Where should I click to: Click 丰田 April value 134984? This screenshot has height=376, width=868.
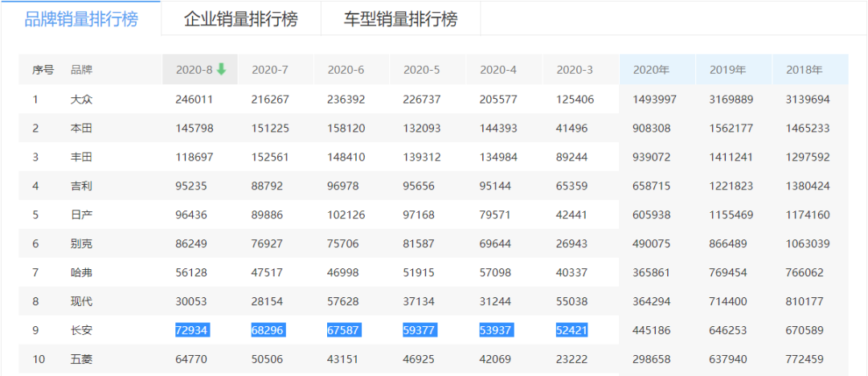coord(499,157)
